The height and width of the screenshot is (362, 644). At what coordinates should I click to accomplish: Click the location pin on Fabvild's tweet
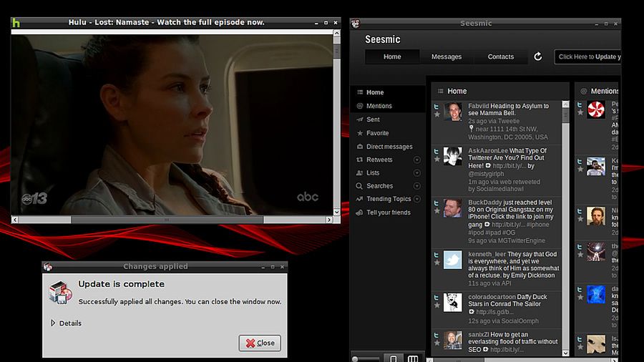click(471, 129)
